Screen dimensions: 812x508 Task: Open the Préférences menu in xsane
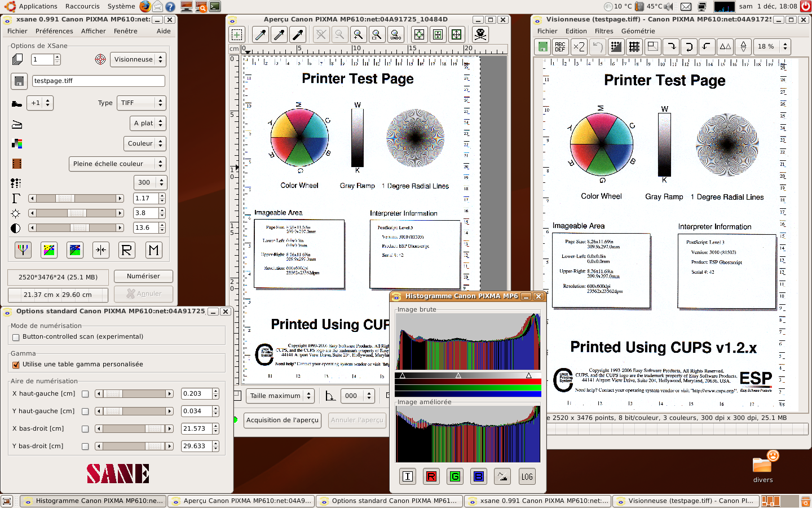tap(54, 31)
